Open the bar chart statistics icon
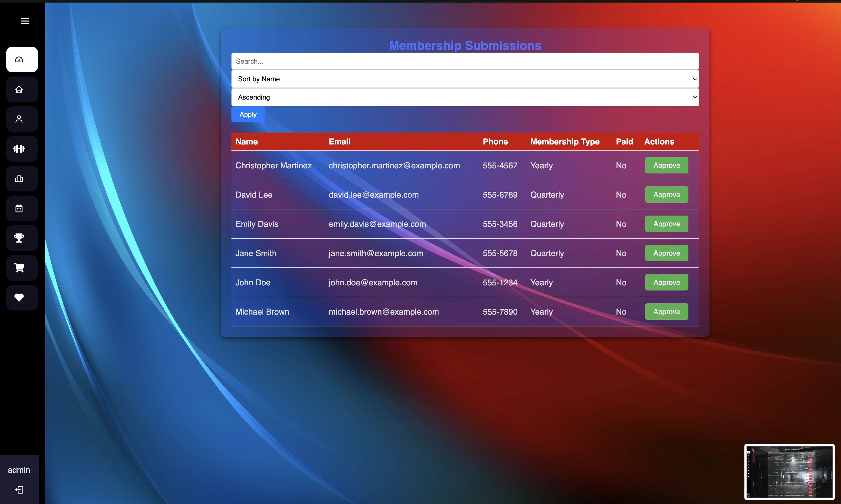Image resolution: width=841 pixels, height=504 pixels. click(x=22, y=179)
